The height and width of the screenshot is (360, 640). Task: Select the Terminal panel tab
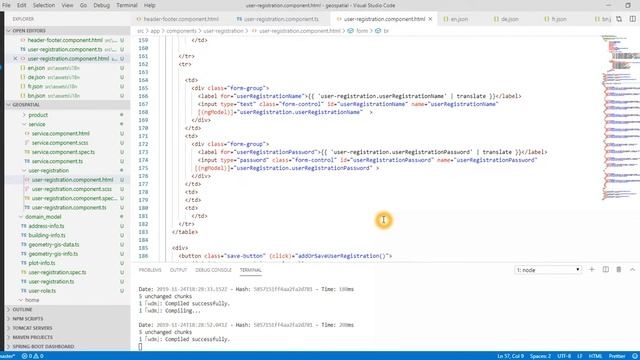click(x=251, y=270)
